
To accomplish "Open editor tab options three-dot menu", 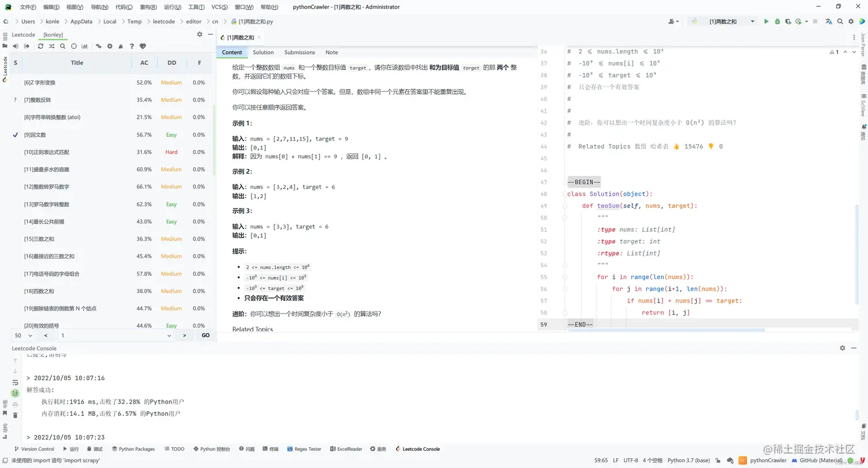I will [854, 37].
